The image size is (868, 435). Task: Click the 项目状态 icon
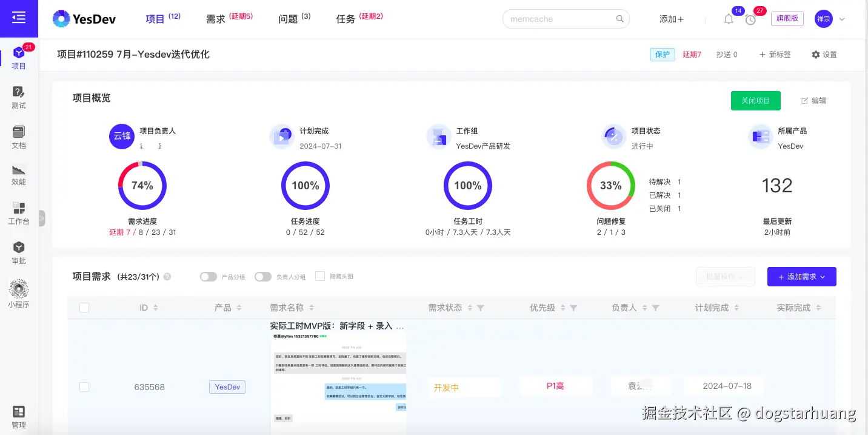(613, 137)
